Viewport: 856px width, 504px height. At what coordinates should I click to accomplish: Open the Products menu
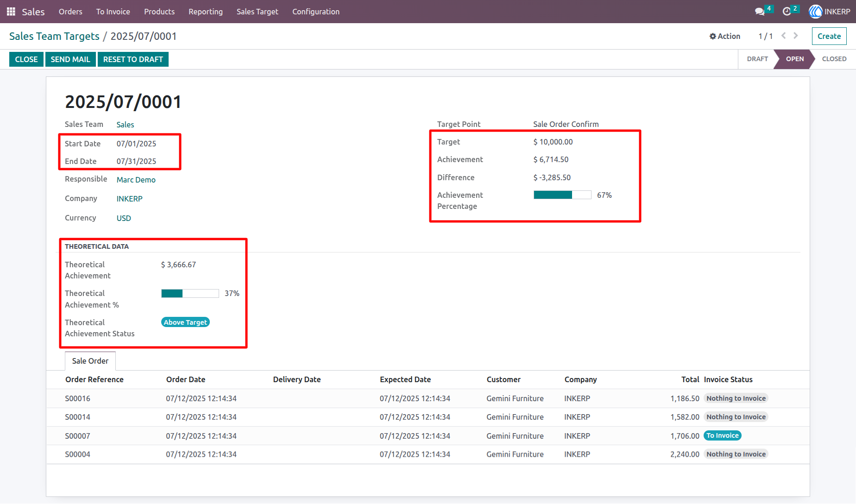click(x=159, y=12)
